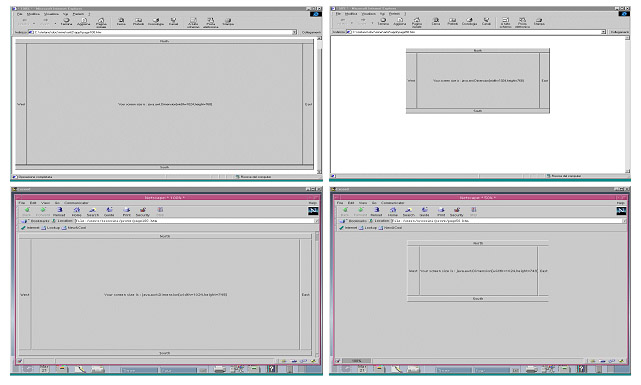This screenshot has height=385, width=641.
Task: Open Bookmarks dropdown in bottom-left Netscape window
Action: point(36,221)
